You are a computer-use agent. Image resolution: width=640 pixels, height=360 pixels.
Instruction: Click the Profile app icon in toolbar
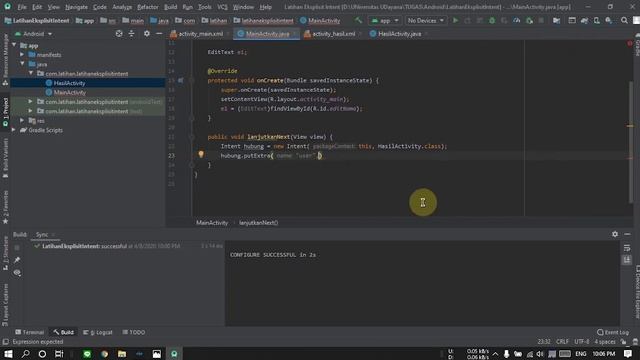516,20
